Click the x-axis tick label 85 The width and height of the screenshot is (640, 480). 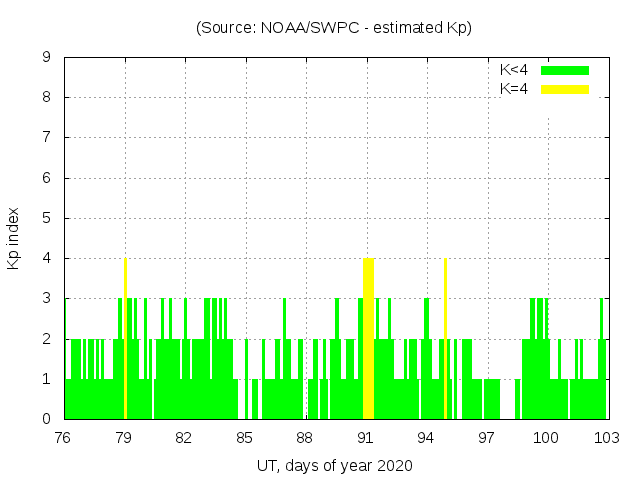(x=245, y=438)
